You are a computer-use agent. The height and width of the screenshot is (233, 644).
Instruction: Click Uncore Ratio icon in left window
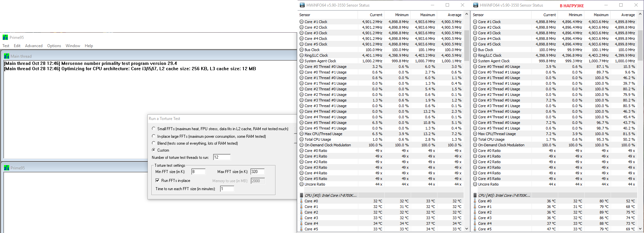[x=302, y=184]
